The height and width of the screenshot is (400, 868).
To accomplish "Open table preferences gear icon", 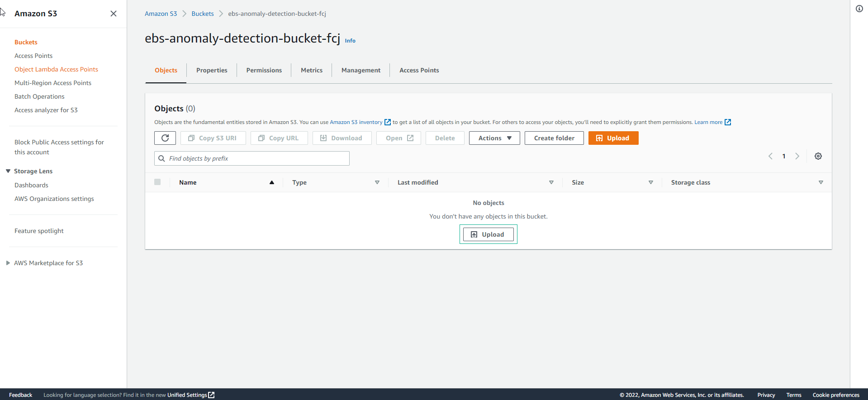I will pos(818,156).
